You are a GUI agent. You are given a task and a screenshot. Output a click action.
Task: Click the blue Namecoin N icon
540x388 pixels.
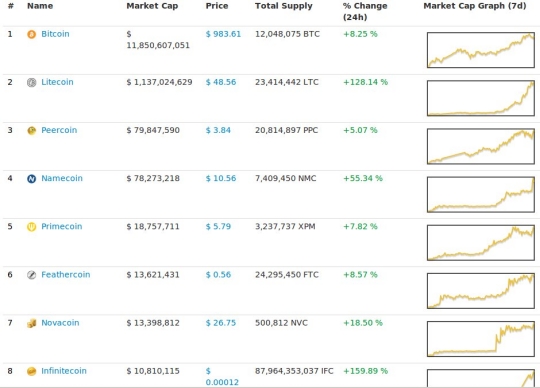point(31,179)
